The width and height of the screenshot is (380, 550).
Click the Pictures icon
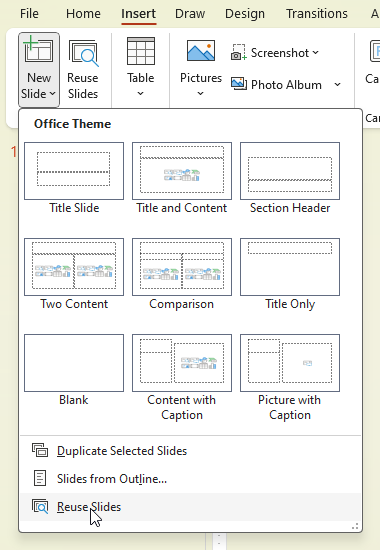(201, 51)
